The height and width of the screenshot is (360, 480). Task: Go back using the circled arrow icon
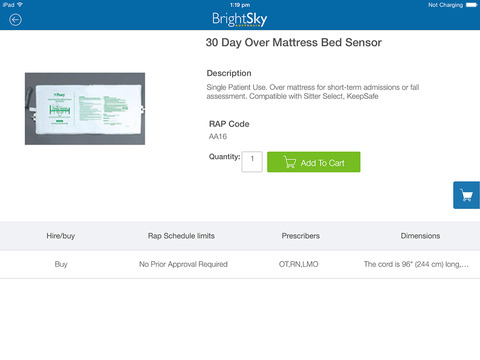[15, 20]
